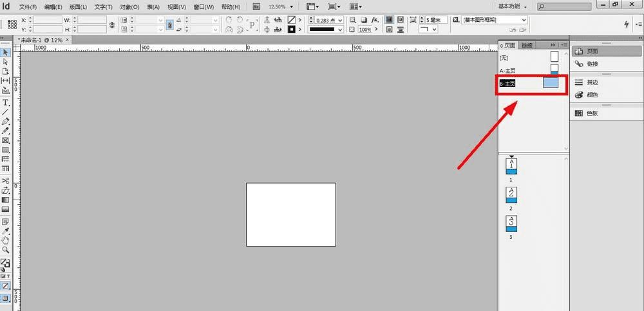Select the Rectangle Frame tool
This screenshot has width=644, height=311.
pos(6,140)
